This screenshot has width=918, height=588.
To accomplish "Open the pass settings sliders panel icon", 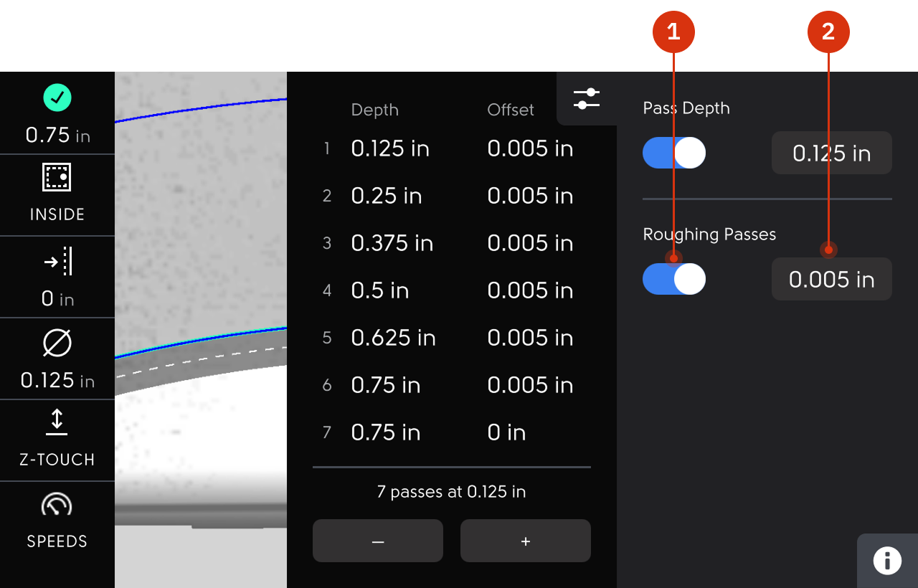I will pyautogui.click(x=587, y=99).
